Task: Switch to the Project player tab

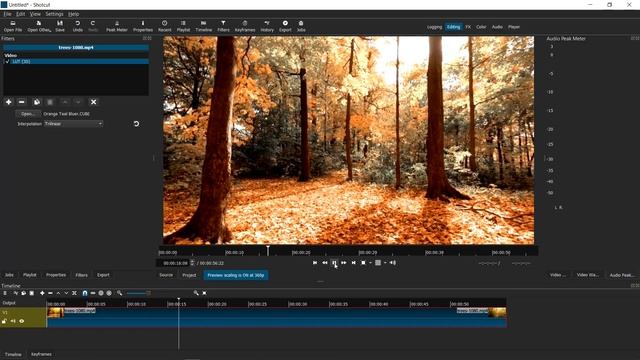Action: 189,275
